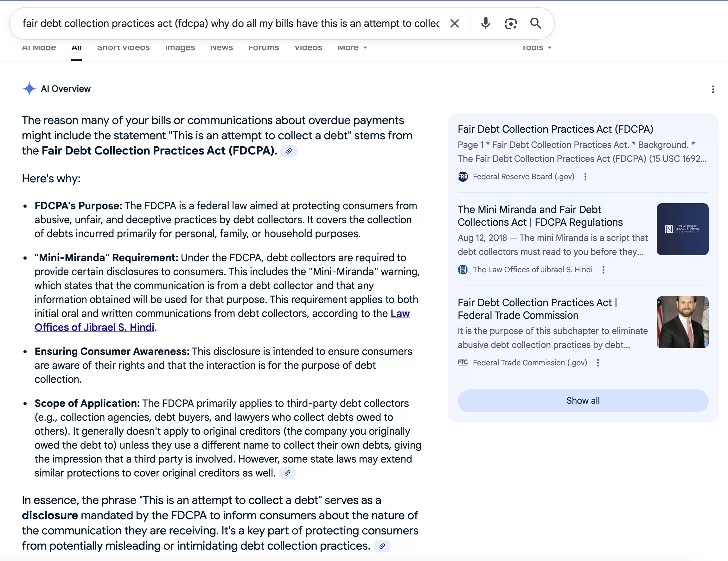This screenshot has width=728, height=561.
Task: Click the Federal Reserve Board (.gov) label
Action: 523,177
